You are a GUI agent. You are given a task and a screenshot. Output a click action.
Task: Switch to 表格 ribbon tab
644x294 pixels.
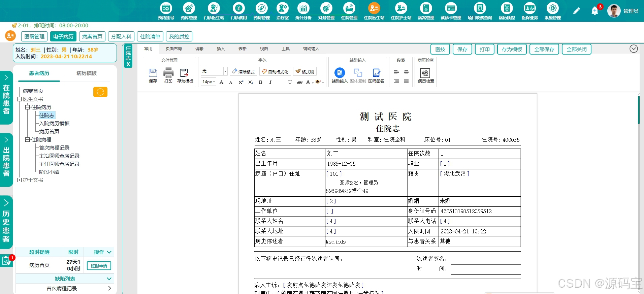(x=242, y=49)
